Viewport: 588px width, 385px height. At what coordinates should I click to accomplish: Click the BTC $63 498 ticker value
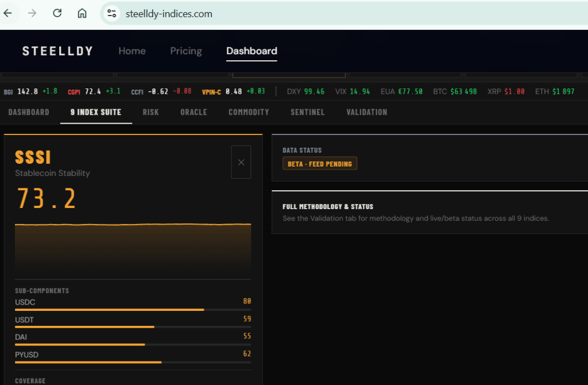point(455,91)
